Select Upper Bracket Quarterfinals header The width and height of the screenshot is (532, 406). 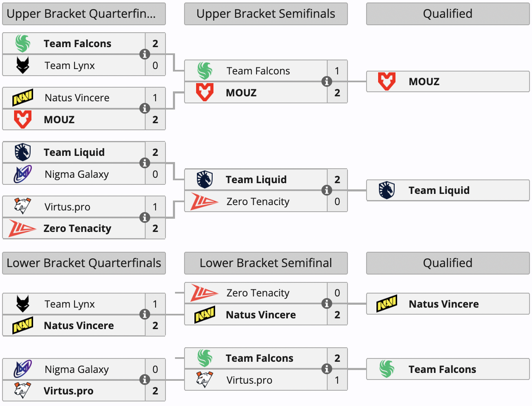(x=84, y=14)
